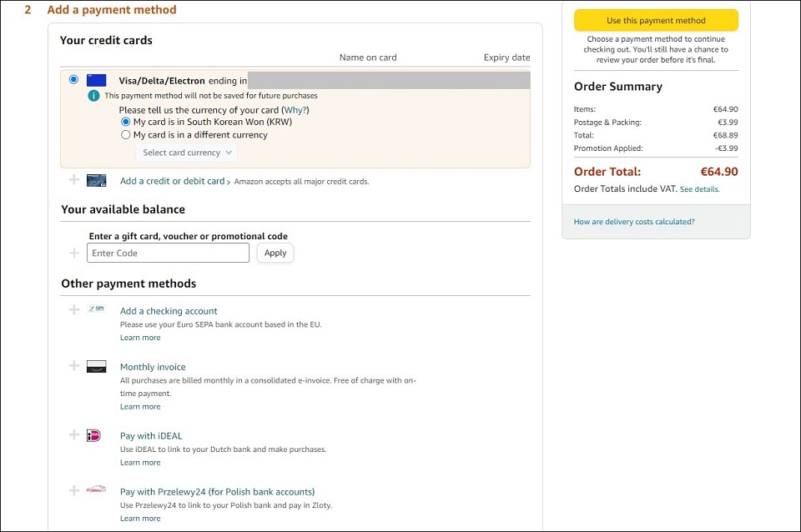The width and height of the screenshot is (801, 532).
Task: Click the Promotion Applied -€3.99 value
Action: [727, 148]
